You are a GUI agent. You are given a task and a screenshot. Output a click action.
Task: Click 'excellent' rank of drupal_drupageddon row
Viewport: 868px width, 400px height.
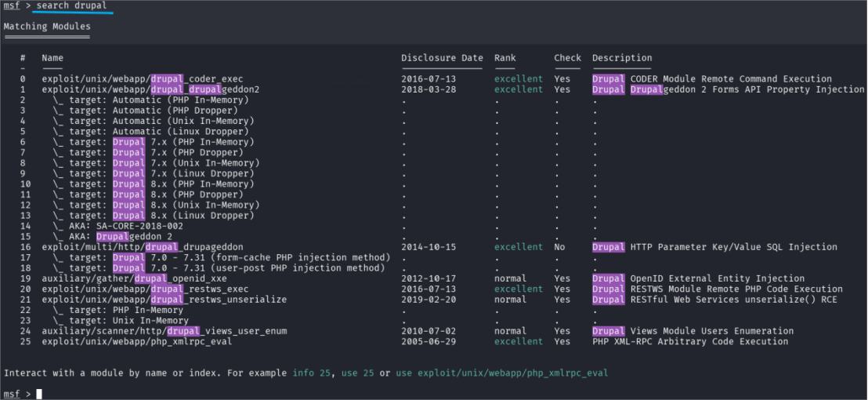[x=519, y=247]
